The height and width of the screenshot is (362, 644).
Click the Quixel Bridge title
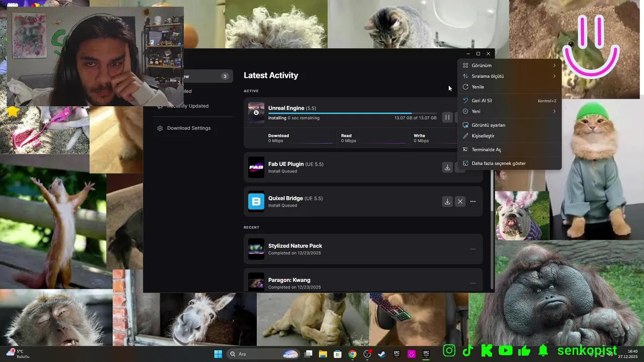coord(285,199)
